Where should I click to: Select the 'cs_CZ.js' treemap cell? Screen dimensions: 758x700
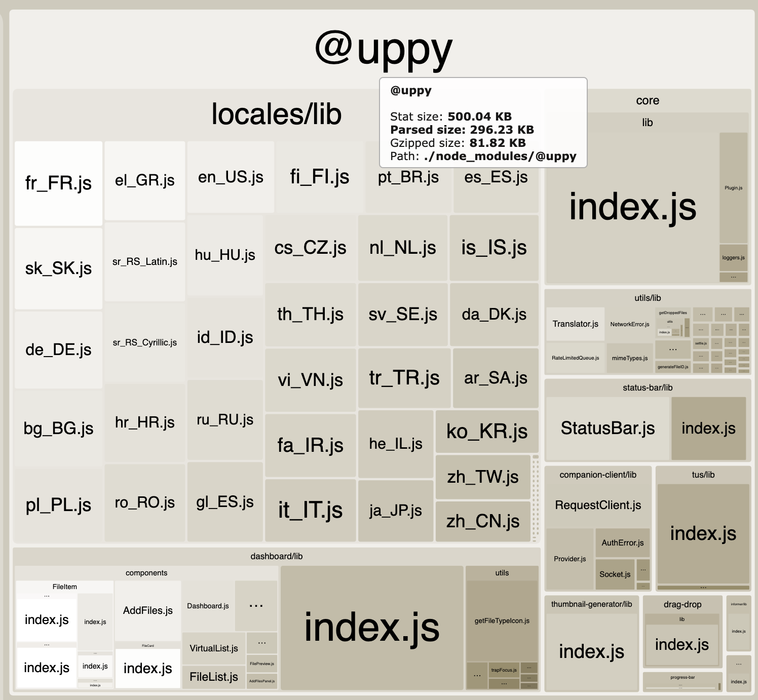pyautogui.click(x=310, y=248)
